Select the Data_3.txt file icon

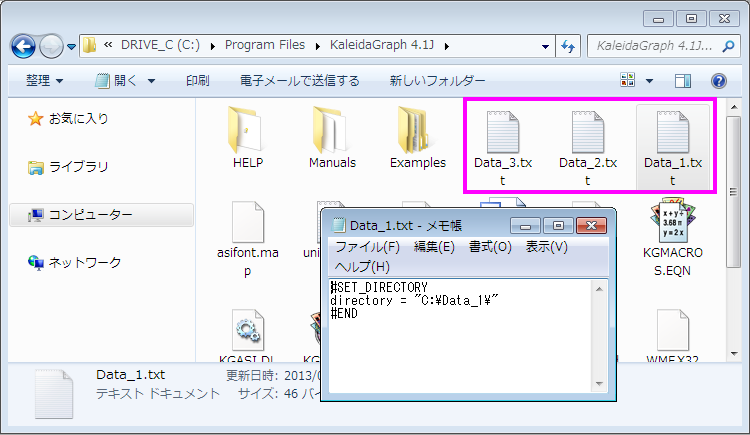[502, 132]
